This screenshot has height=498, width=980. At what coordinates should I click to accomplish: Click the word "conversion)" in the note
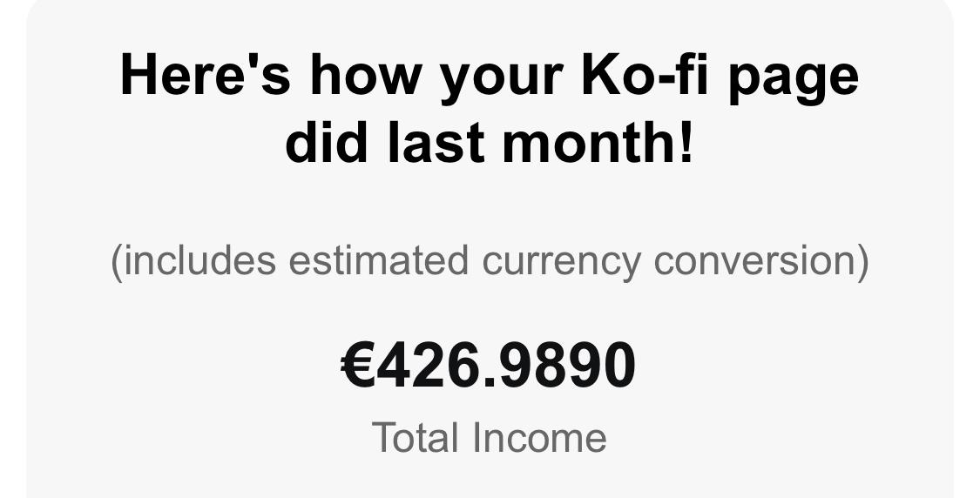coord(761,260)
